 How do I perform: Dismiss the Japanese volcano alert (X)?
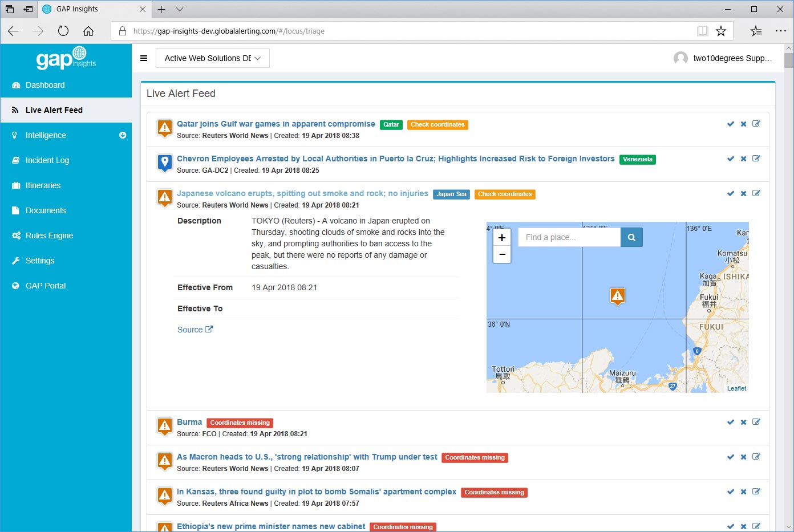click(743, 193)
